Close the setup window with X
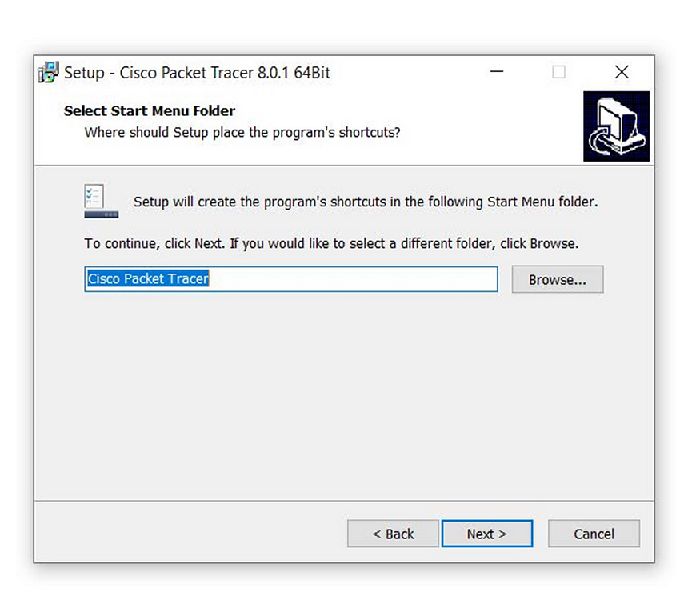Screen dimensions: 700x608 (622, 72)
